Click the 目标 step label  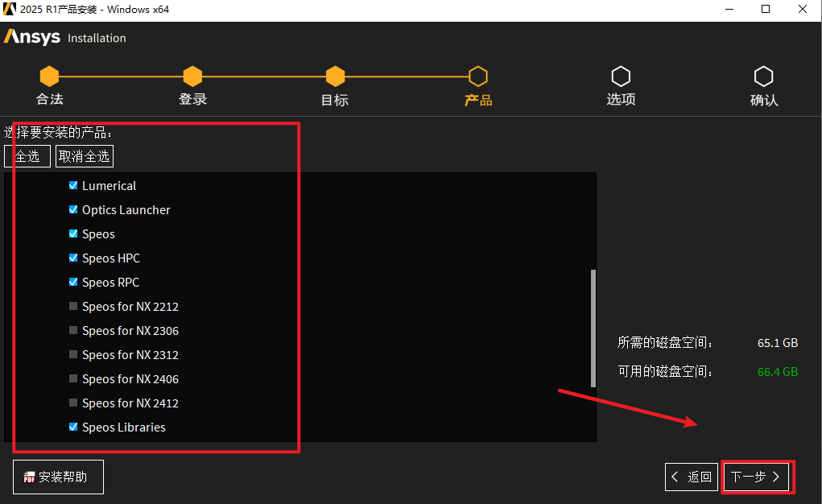(x=335, y=100)
